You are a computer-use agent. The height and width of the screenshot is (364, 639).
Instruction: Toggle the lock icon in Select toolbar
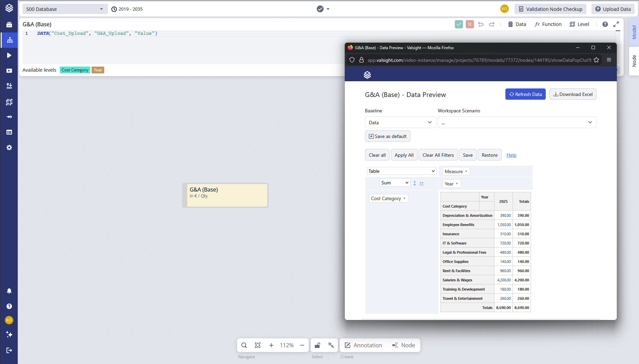(x=317, y=345)
